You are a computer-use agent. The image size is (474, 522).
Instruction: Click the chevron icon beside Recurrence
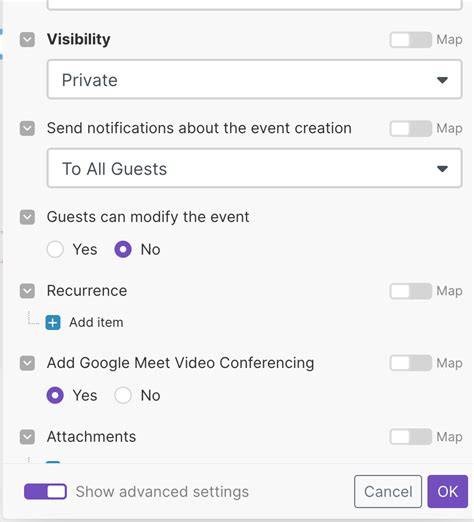[x=27, y=291]
